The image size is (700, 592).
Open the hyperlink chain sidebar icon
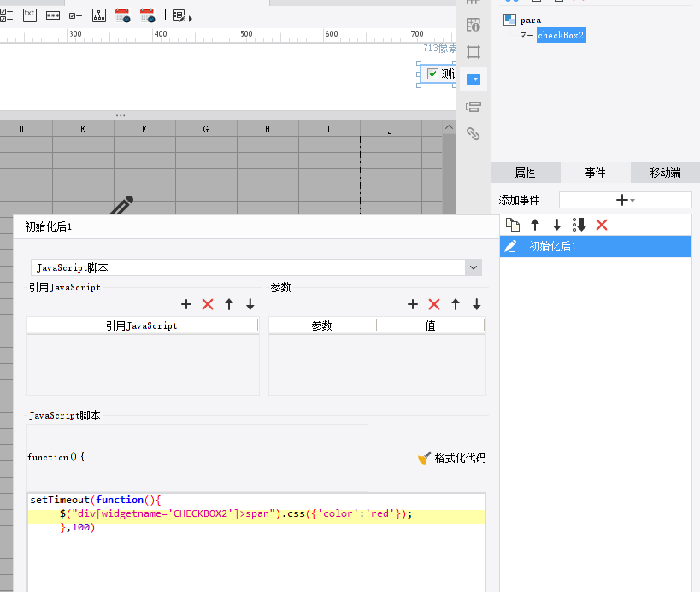pos(474,134)
